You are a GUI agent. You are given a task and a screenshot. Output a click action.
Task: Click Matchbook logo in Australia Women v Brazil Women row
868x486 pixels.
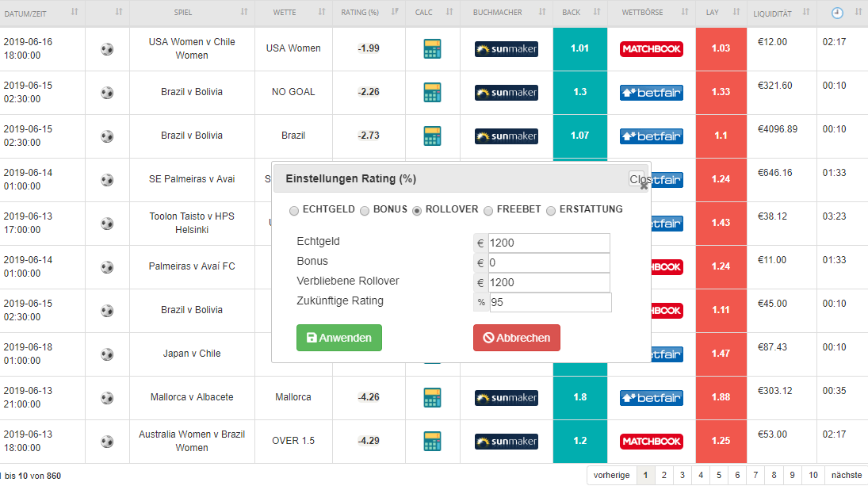651,441
